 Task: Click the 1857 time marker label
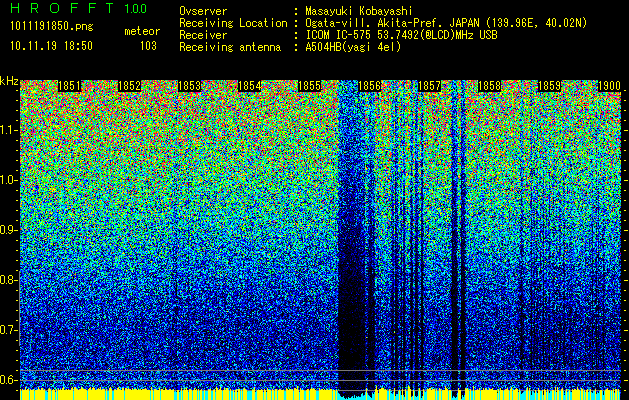[429, 86]
